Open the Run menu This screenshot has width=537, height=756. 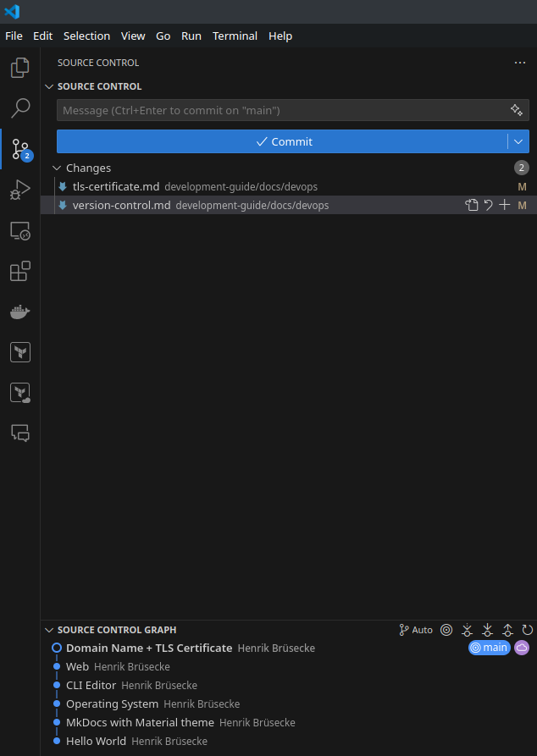coord(191,36)
